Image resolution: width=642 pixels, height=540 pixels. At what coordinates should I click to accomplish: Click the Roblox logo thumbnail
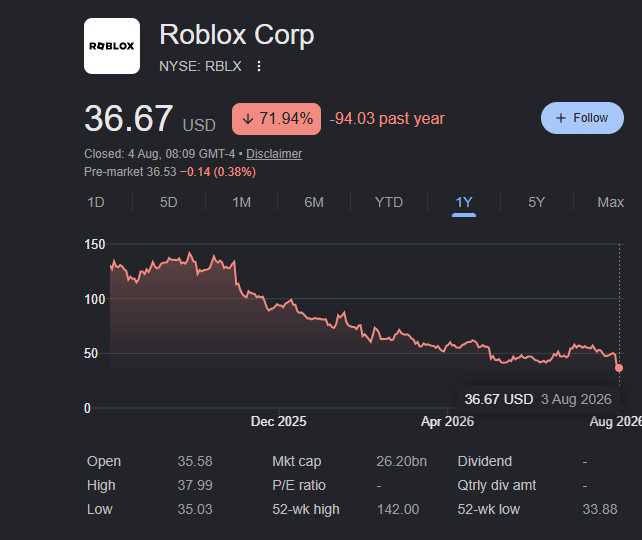112,46
